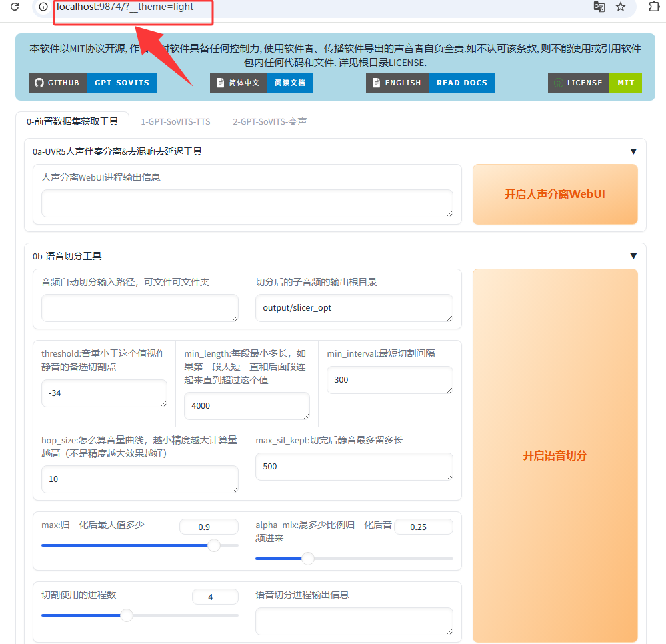Click the 开启语音切分 button
This screenshot has height=644, width=666.
[555, 455]
